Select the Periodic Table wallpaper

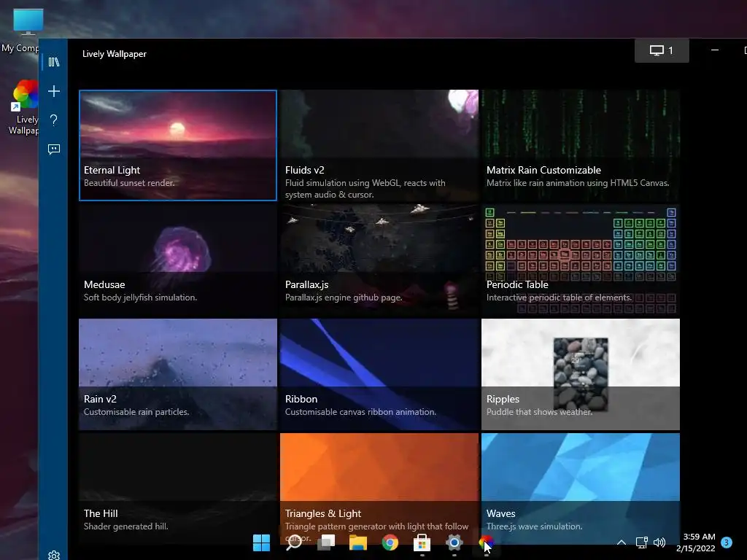click(580, 260)
